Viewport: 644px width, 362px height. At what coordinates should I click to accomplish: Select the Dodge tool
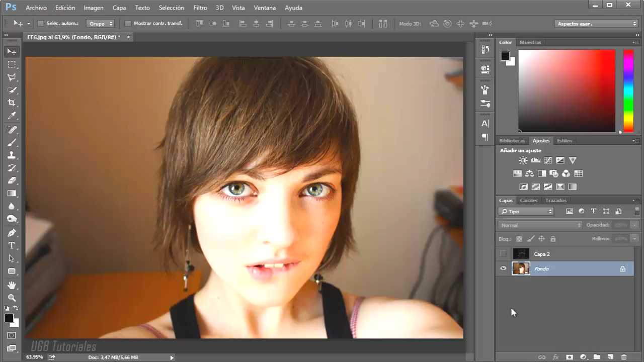click(x=12, y=219)
